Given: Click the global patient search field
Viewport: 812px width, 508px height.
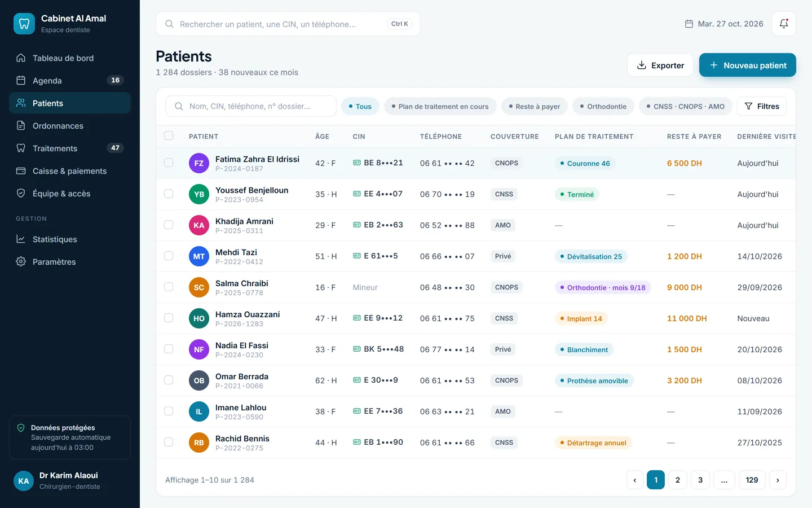Looking at the screenshot, I should [288, 24].
